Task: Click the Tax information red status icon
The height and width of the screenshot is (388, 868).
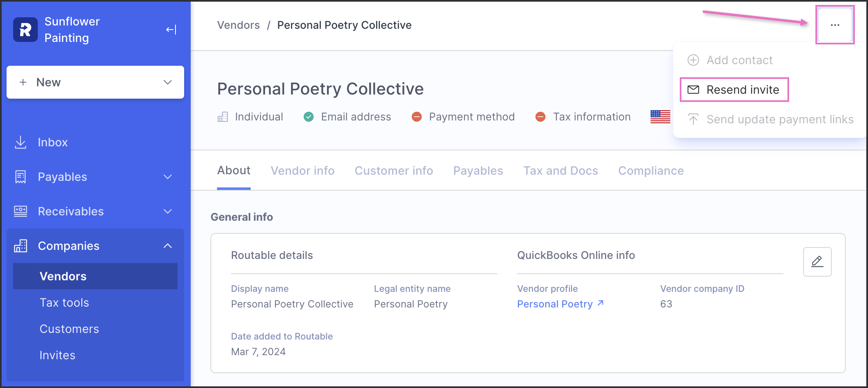Action: click(540, 117)
